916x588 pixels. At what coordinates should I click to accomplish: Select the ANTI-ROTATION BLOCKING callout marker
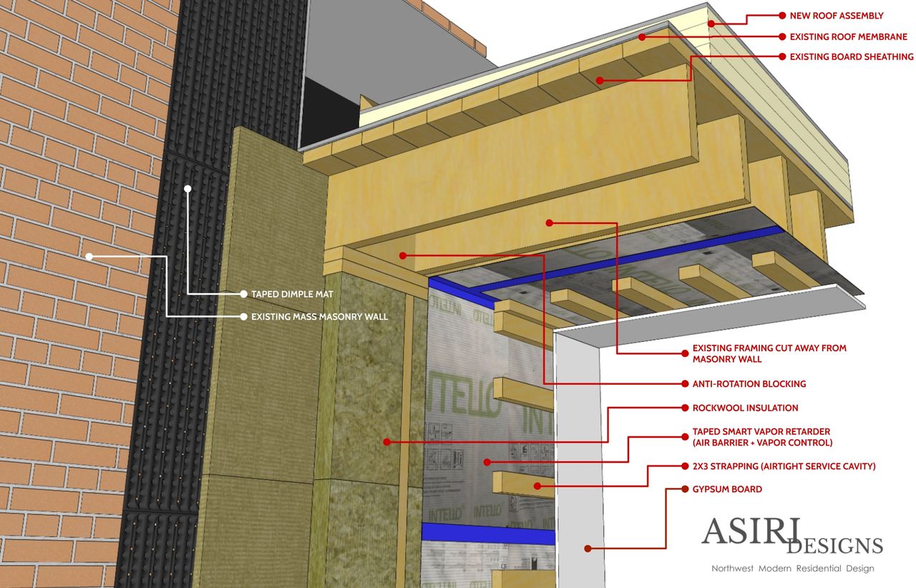click(684, 383)
